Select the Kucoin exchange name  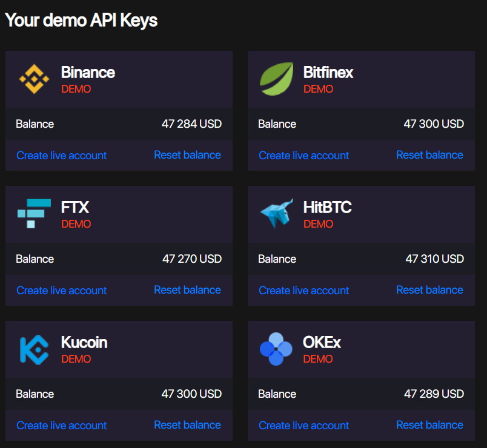coord(84,343)
